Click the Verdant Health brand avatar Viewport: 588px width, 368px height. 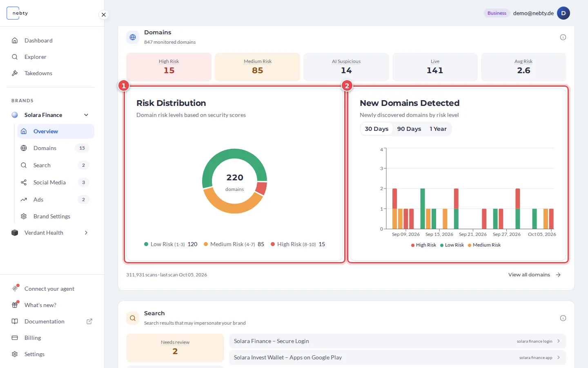pyautogui.click(x=15, y=233)
